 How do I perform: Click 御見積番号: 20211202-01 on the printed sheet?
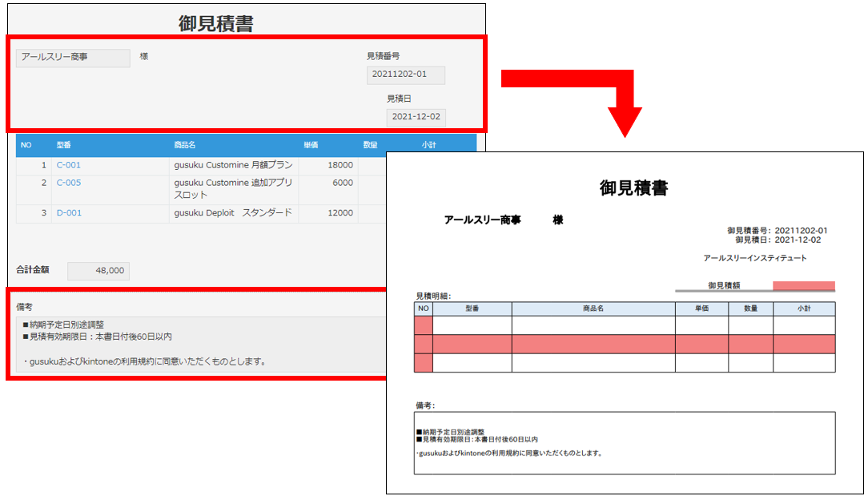click(778, 230)
